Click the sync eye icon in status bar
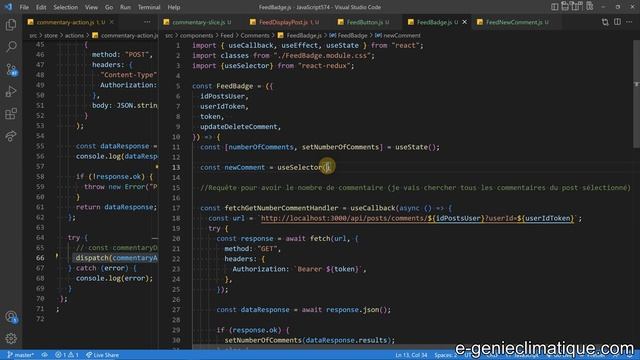This screenshot has height=360, width=640. tap(44, 355)
